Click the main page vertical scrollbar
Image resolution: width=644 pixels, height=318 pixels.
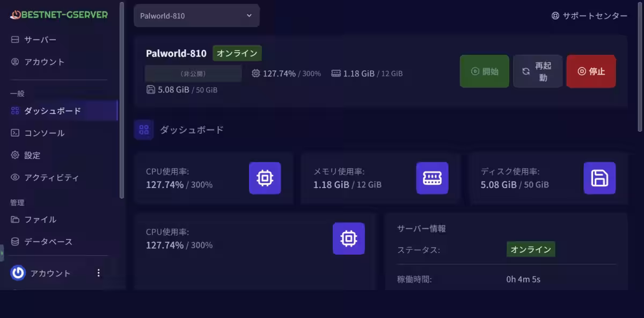(640, 67)
